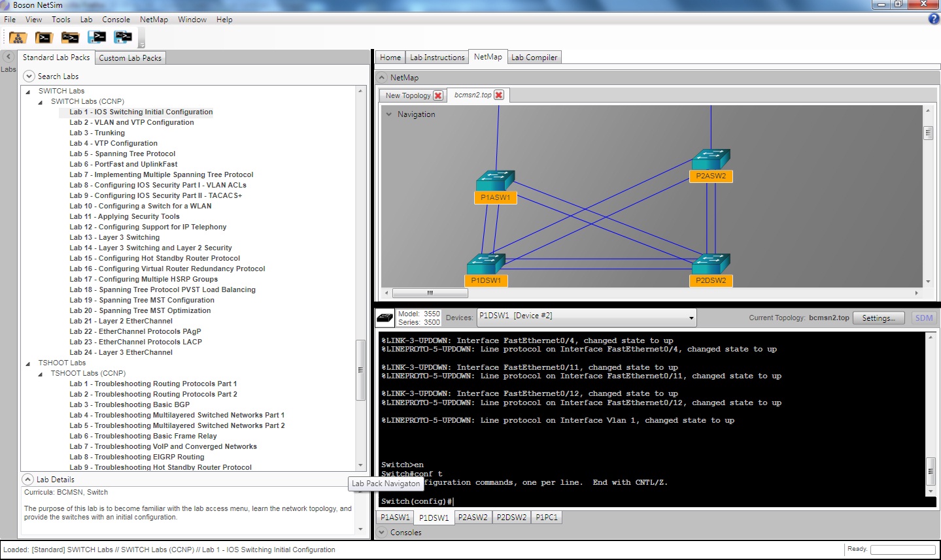Click the NetMap vertical scrollbar thumb
Viewport: 941px width, 560px height.
927,133
